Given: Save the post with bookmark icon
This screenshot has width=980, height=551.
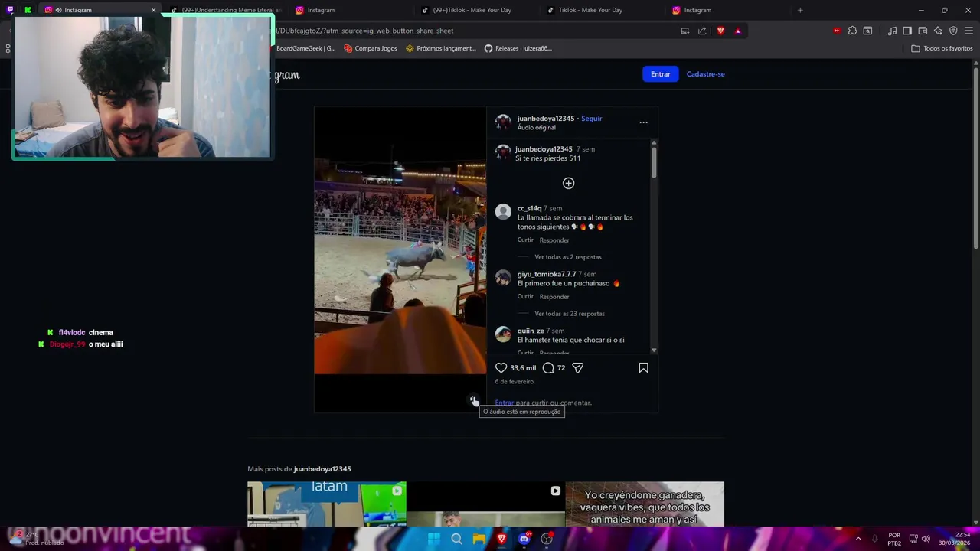Looking at the screenshot, I should [x=643, y=368].
